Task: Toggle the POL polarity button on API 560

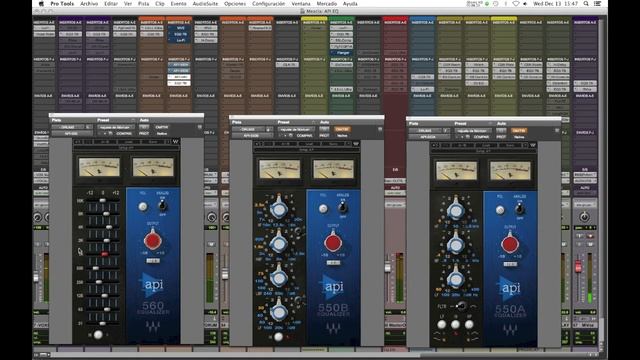Action: point(143,207)
